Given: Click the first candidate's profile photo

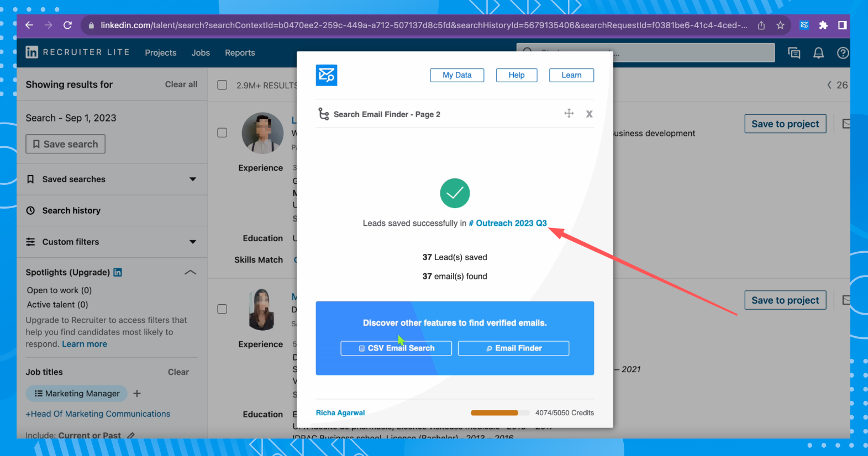Looking at the screenshot, I should click(x=262, y=133).
